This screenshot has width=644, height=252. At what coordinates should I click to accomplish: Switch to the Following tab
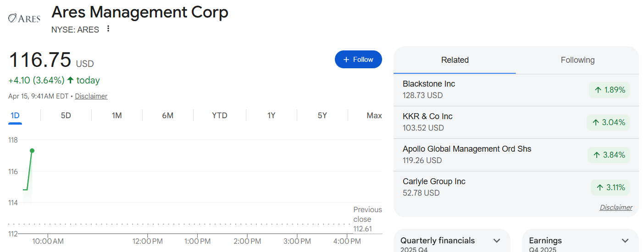(577, 60)
